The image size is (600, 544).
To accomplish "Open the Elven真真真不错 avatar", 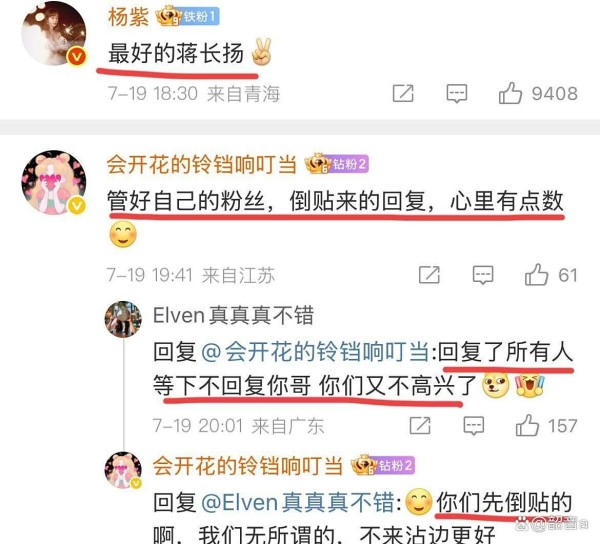I will [123, 319].
